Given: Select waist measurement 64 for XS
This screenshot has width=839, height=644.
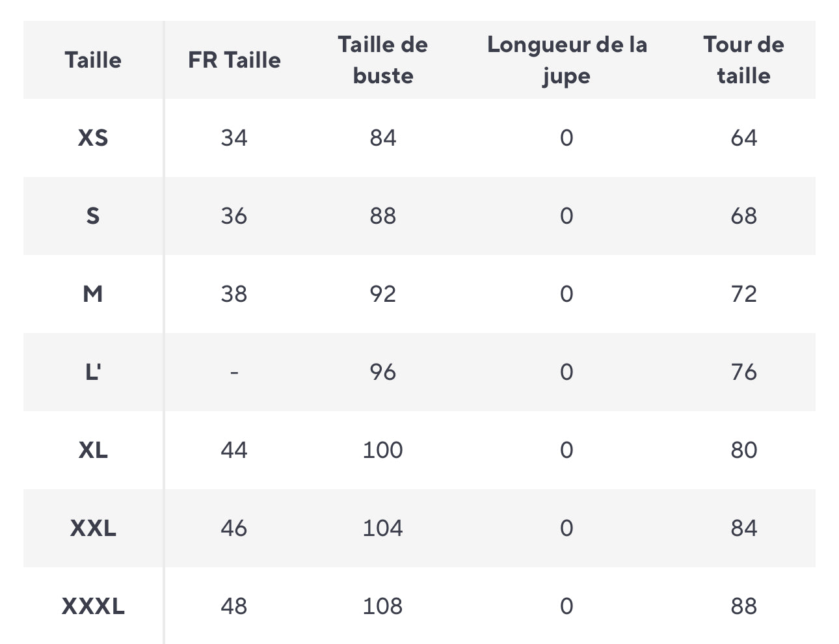Looking at the screenshot, I should (x=743, y=138).
